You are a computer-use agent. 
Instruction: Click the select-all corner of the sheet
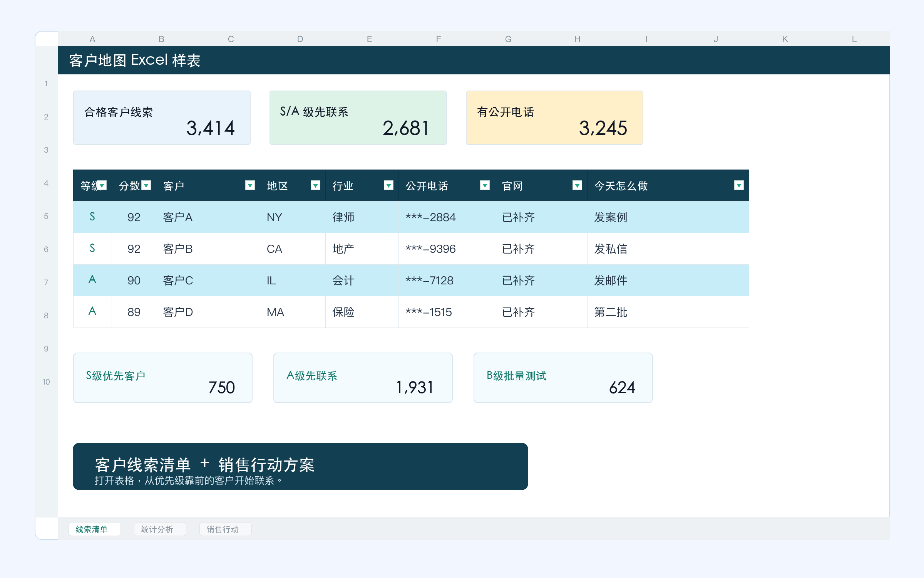pos(47,39)
